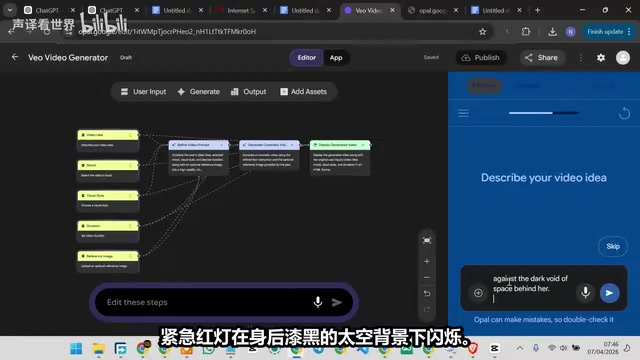640x360 pixels.
Task: Select the Veo Video browser tab
Action: pyautogui.click(x=370, y=10)
